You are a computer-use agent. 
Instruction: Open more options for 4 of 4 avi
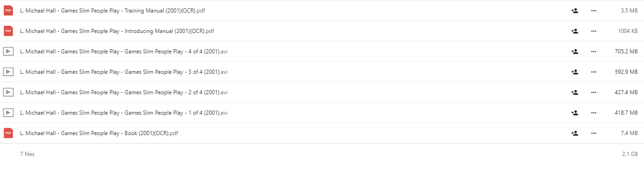click(x=593, y=52)
